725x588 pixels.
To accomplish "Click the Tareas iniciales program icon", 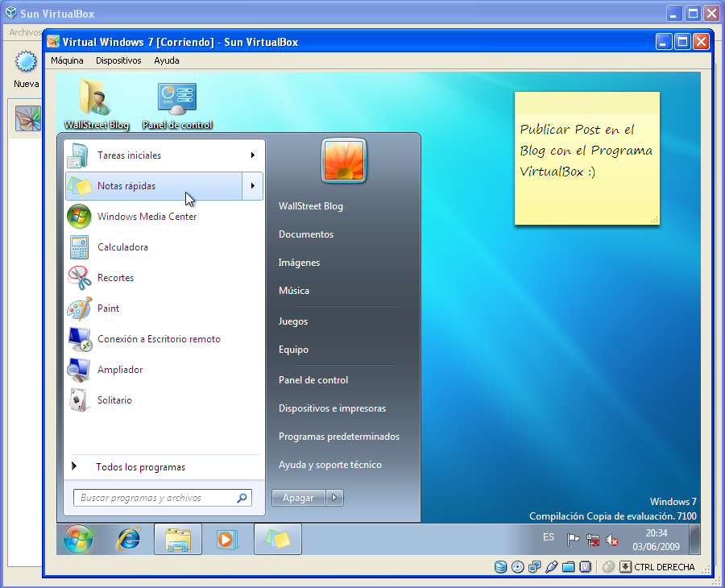I will coord(79,155).
